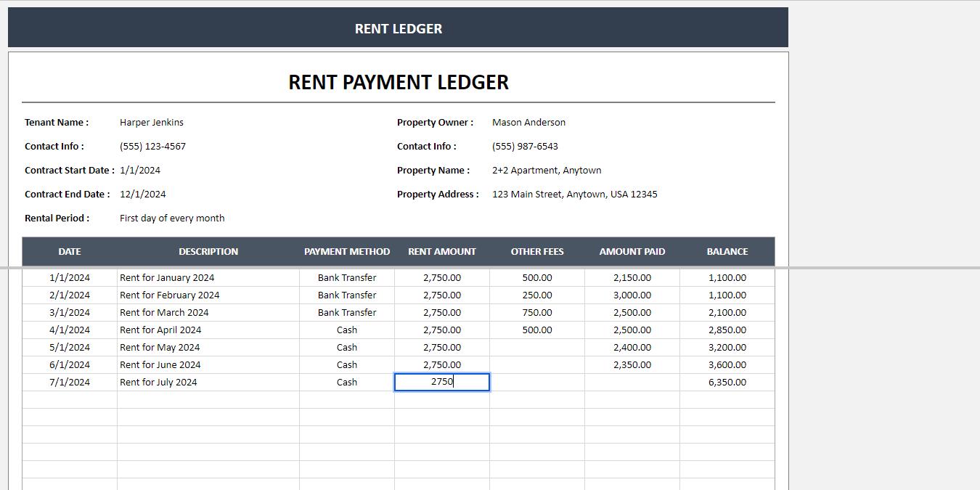Select property owner Mason Anderson

pyautogui.click(x=528, y=122)
